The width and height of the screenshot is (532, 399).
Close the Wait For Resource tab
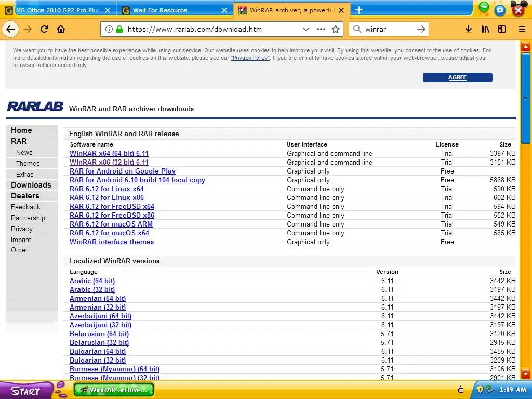pos(224,10)
